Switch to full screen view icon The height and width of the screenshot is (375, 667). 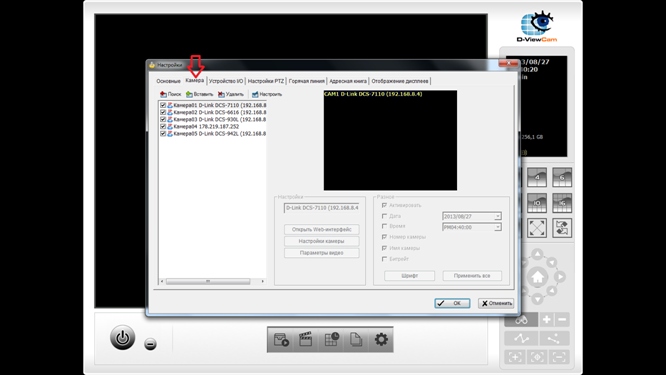[537, 228]
